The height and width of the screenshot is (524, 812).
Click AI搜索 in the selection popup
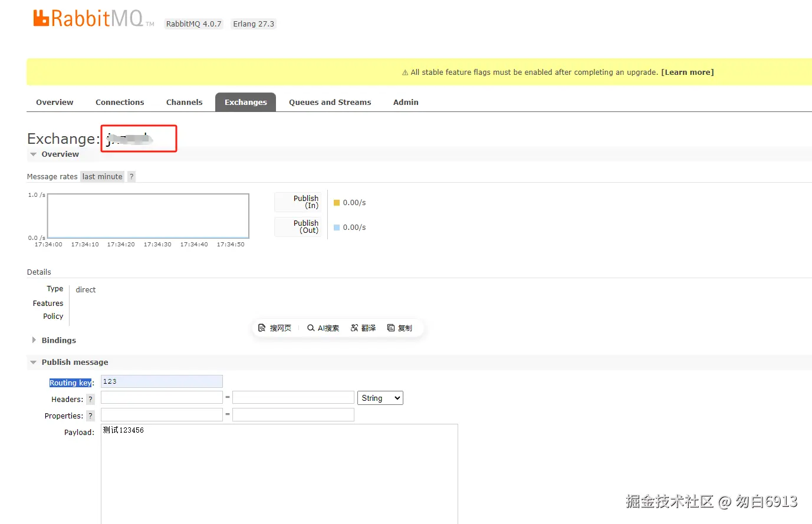pyautogui.click(x=323, y=328)
